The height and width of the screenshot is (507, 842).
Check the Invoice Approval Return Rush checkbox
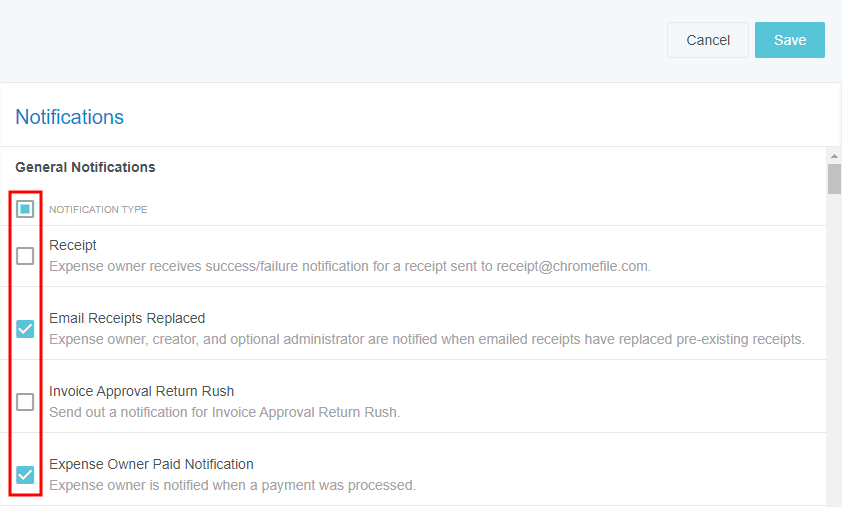(25, 402)
